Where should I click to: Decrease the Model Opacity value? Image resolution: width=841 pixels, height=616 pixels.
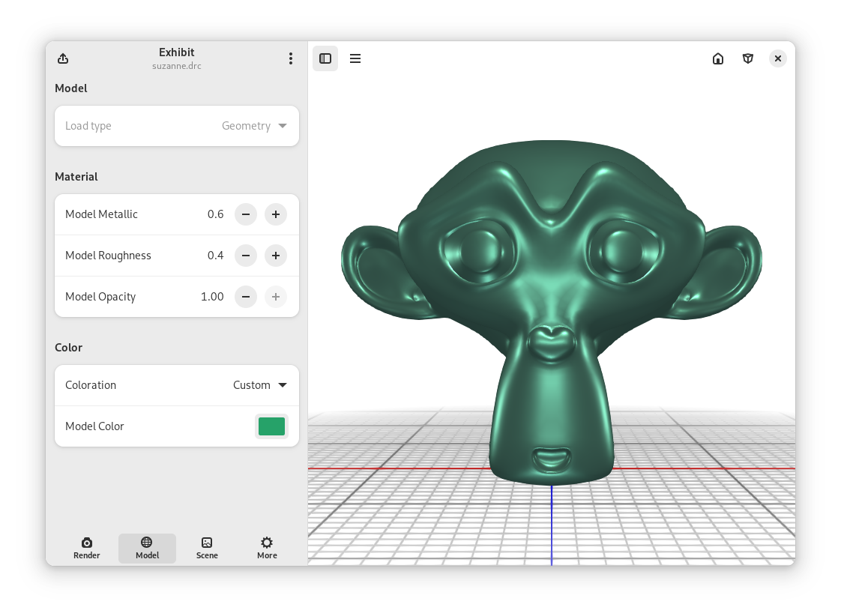pos(246,297)
